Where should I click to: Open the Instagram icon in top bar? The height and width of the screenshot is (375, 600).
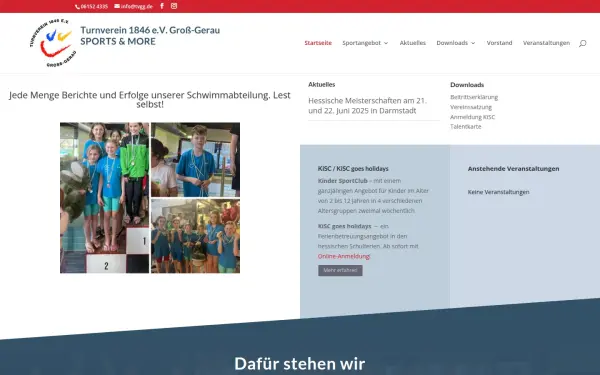[x=174, y=6]
